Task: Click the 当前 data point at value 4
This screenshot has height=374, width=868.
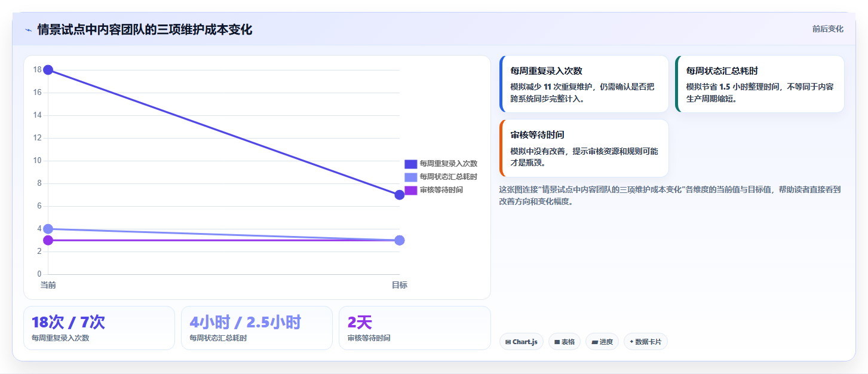Action: tap(48, 229)
